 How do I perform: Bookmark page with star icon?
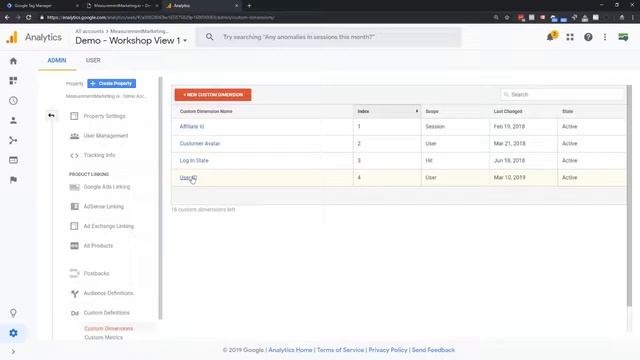point(507,18)
